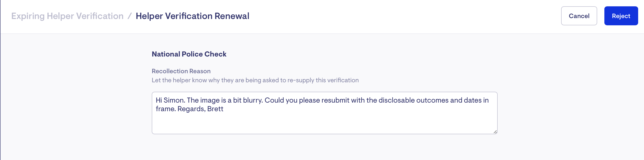Go back to Expiring Helper Verification breadcrumb
Screen dimensions: 644x160
coord(68,16)
